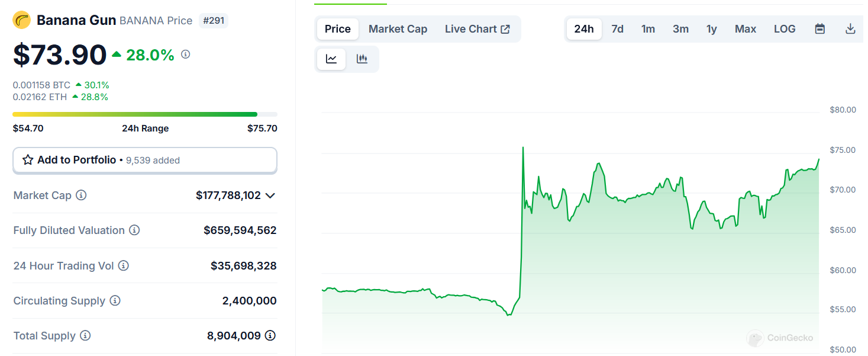Screen dimensions: 868x356
Task: Click the Banana Gun coin logo
Action: pos(22,20)
